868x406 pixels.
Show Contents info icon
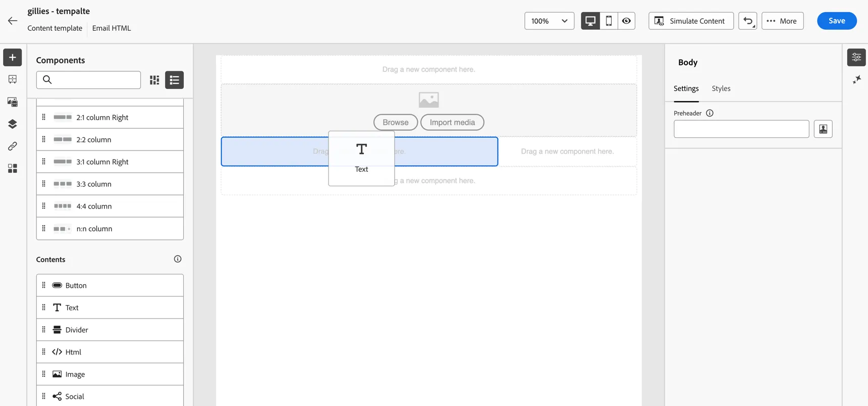pos(178,259)
